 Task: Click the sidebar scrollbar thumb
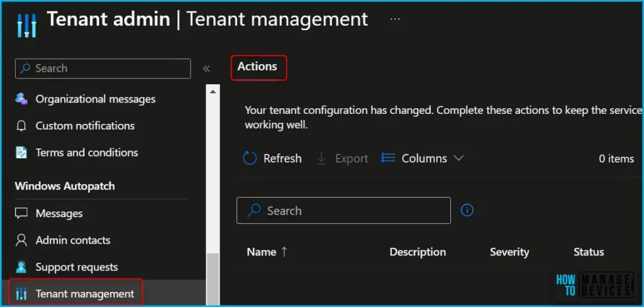pos(213,279)
